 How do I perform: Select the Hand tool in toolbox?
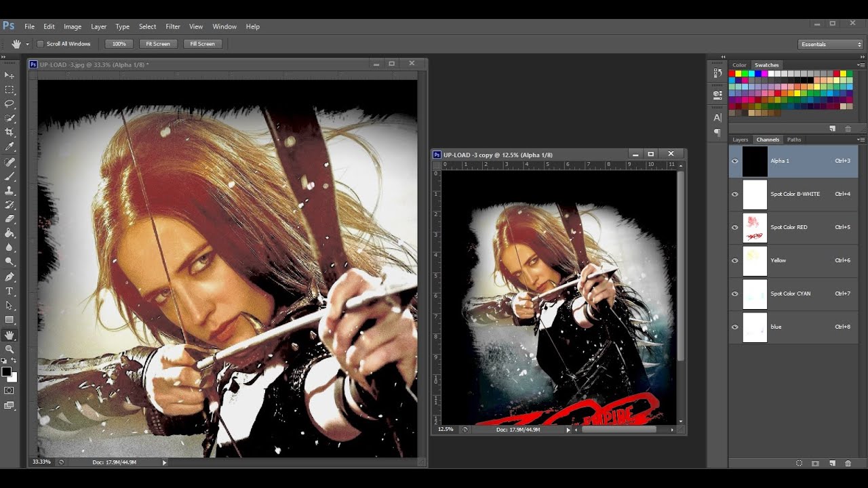[9, 335]
